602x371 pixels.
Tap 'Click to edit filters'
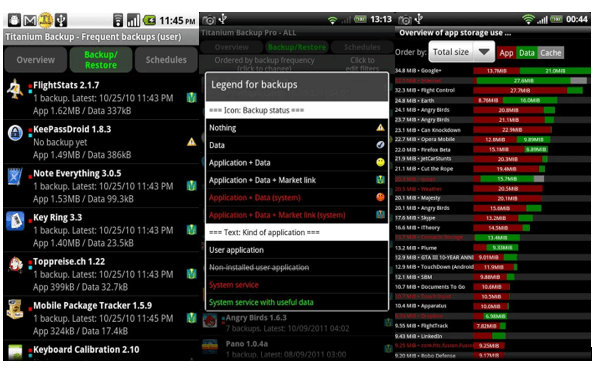tap(362, 64)
